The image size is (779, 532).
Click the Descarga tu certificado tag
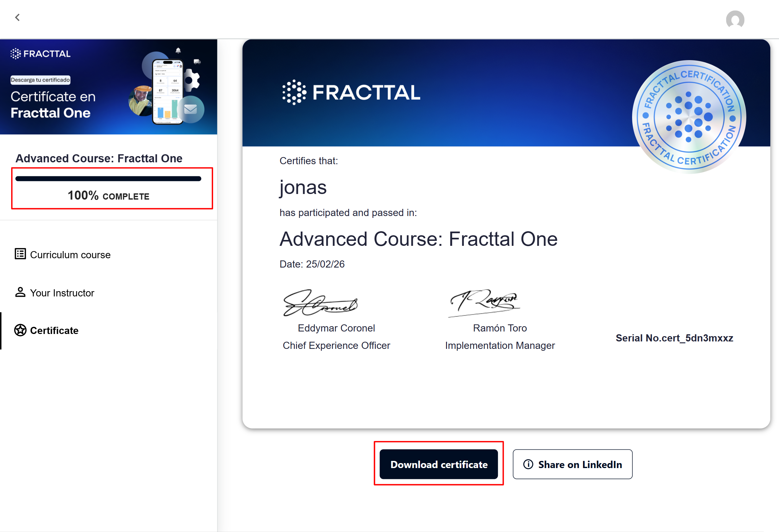coord(40,80)
